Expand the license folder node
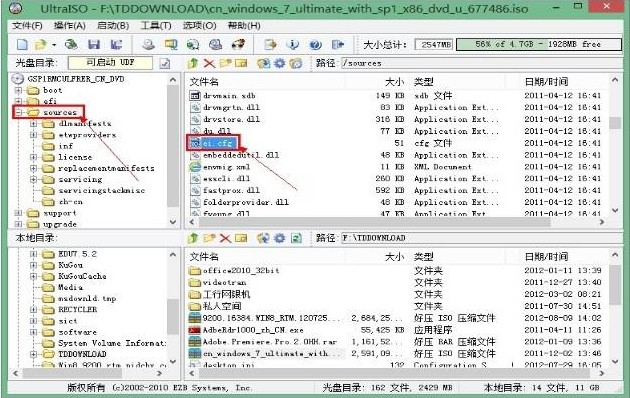Image resolution: width=630 pixels, height=398 pixels. pyautogui.click(x=34, y=157)
